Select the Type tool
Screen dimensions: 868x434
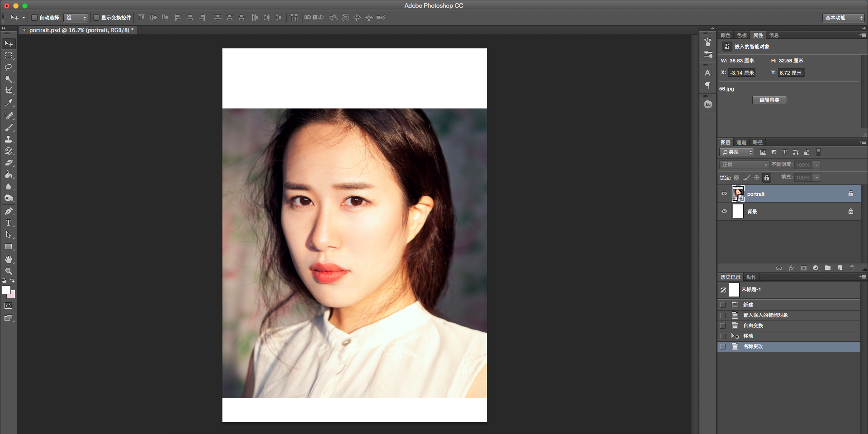click(x=9, y=223)
